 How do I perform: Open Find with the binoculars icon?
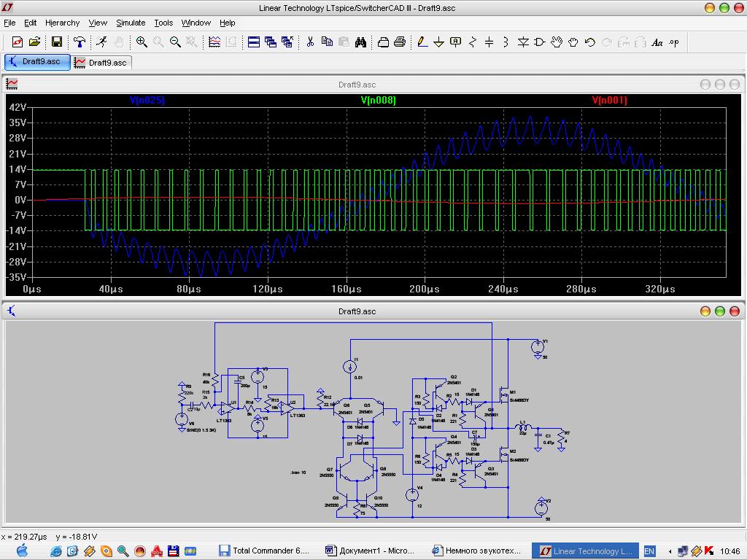point(360,42)
